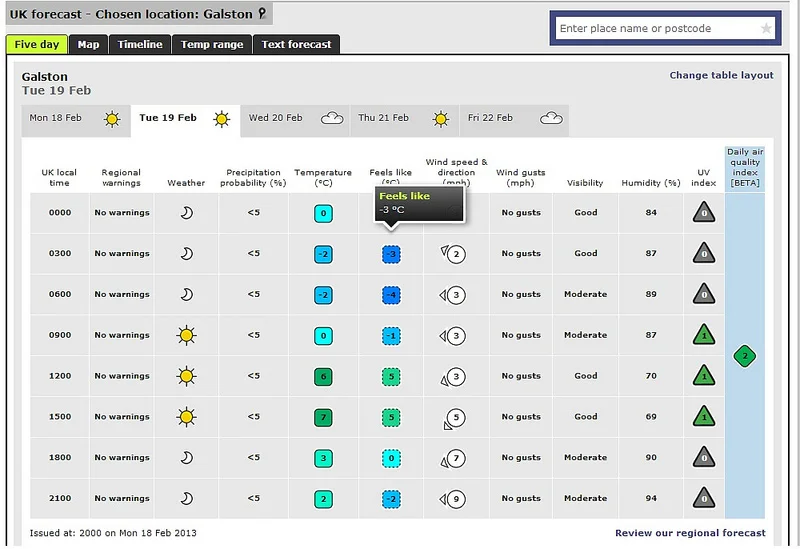The image size is (800, 549).
Task: Click the UV index triangle at 0000
Action: point(704,212)
